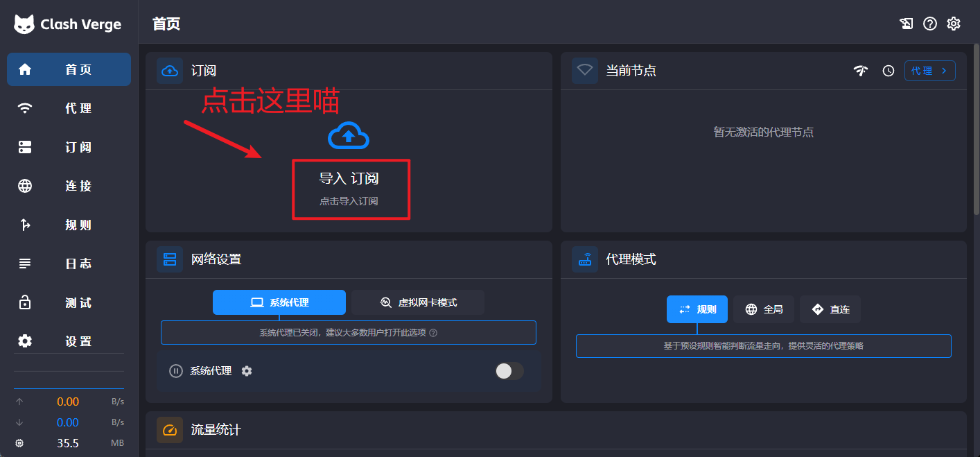Open the help question mark icon
This screenshot has height=457, width=980.
[x=930, y=24]
